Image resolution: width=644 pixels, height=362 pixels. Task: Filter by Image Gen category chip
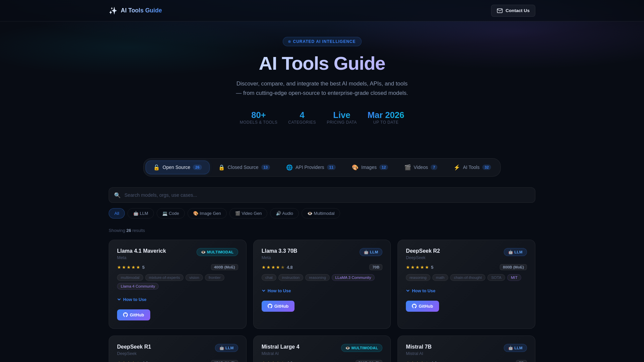207,214
